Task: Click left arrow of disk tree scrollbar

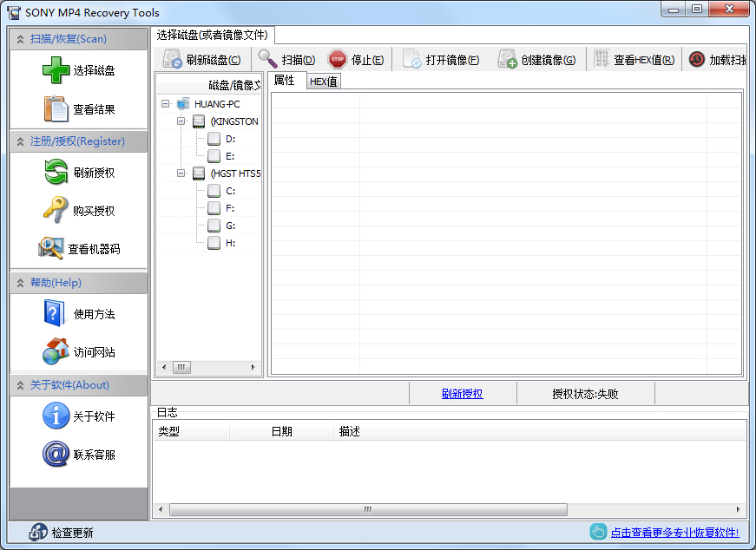Action: (x=164, y=367)
